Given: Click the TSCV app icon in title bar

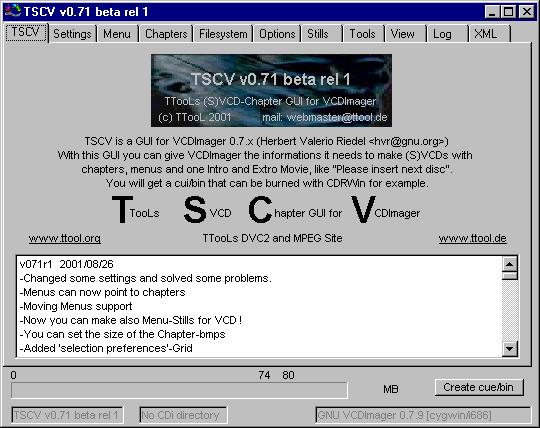Looking at the screenshot, I should click(x=13, y=11).
